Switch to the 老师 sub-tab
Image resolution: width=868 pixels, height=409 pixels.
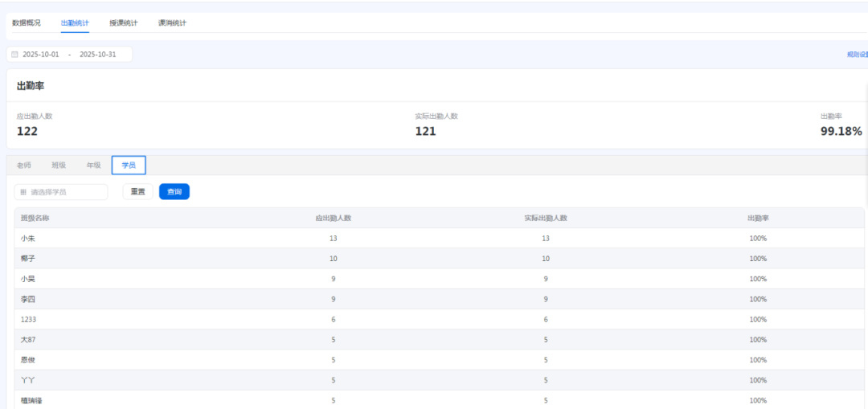[24, 166]
